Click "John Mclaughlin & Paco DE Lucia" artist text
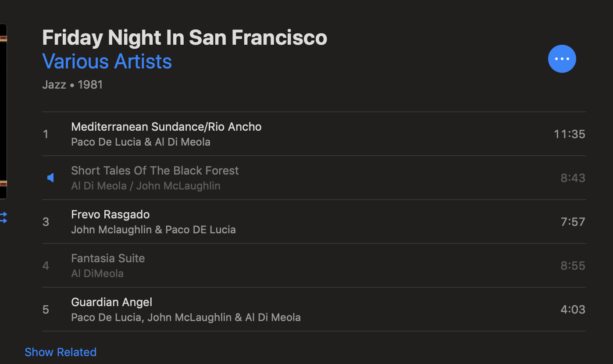Image resolution: width=613 pixels, height=364 pixels. (x=153, y=229)
